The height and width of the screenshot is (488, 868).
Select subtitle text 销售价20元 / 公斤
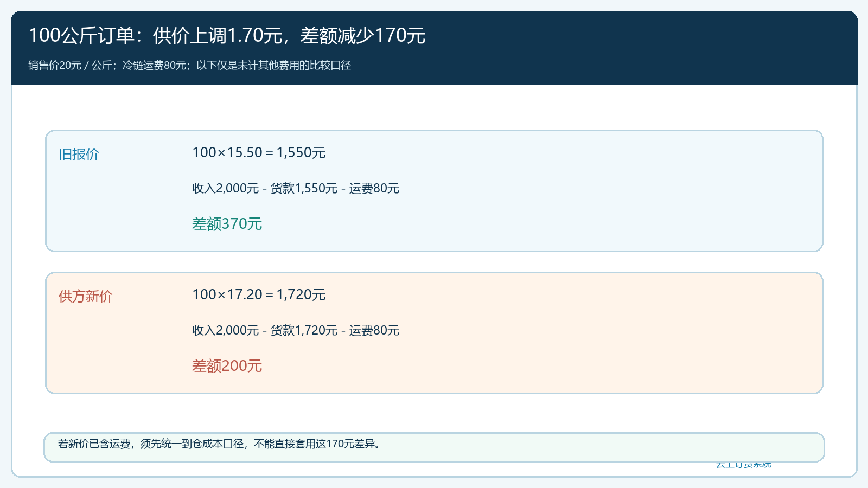(71, 65)
